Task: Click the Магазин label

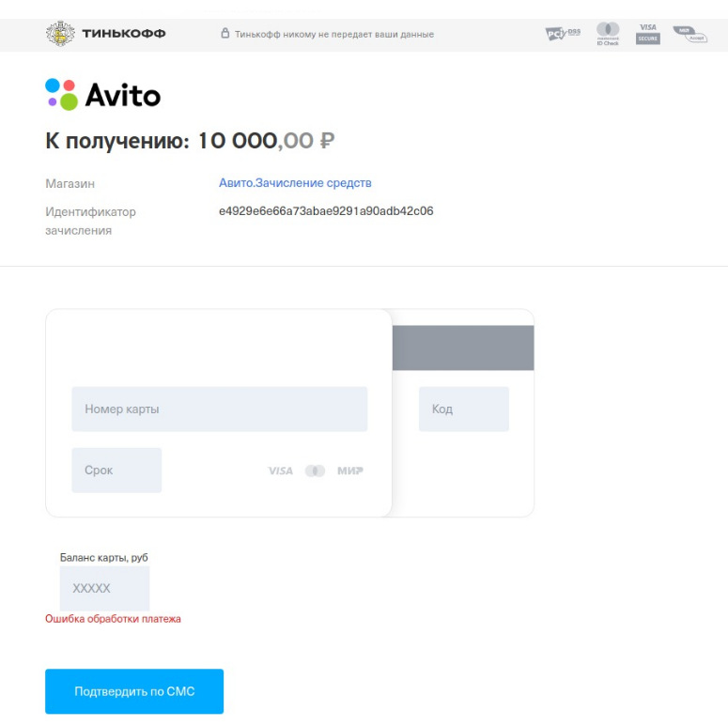Action: tap(70, 184)
